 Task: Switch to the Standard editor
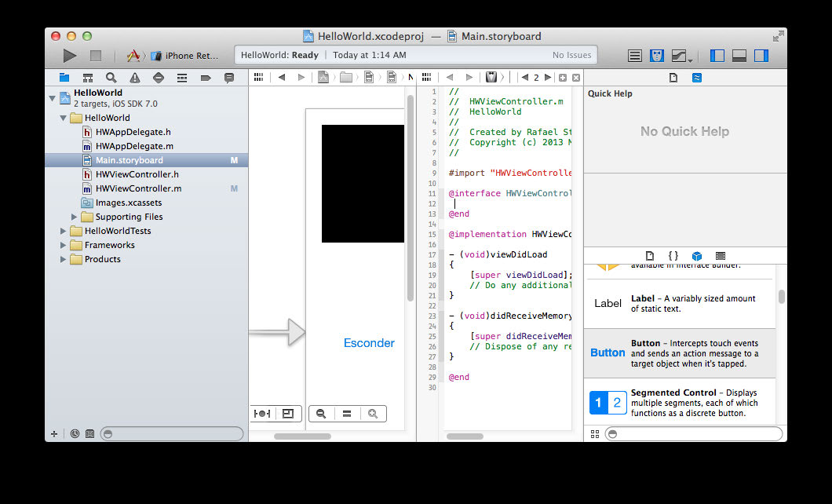coord(635,56)
